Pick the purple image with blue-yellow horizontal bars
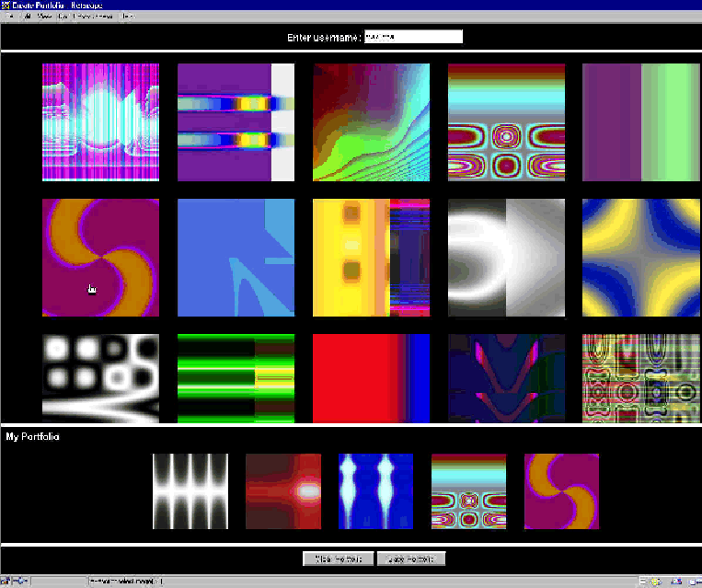The width and height of the screenshot is (702, 588). click(x=236, y=122)
